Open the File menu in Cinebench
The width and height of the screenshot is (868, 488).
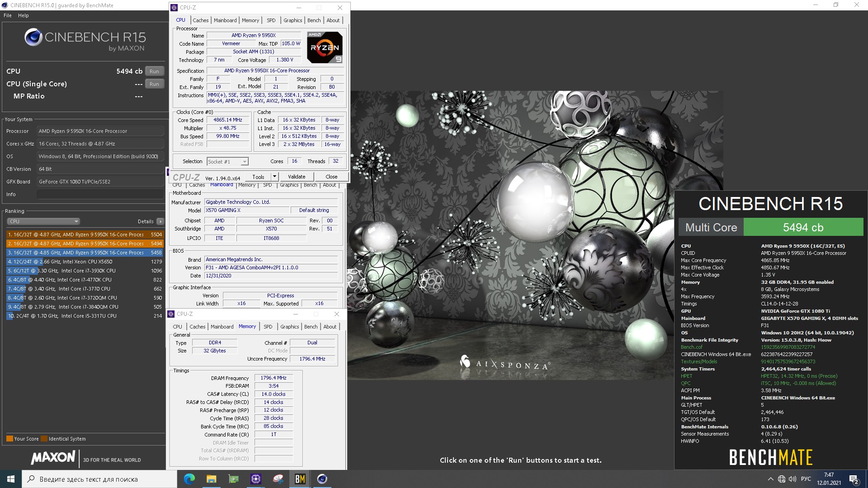pyautogui.click(x=8, y=15)
